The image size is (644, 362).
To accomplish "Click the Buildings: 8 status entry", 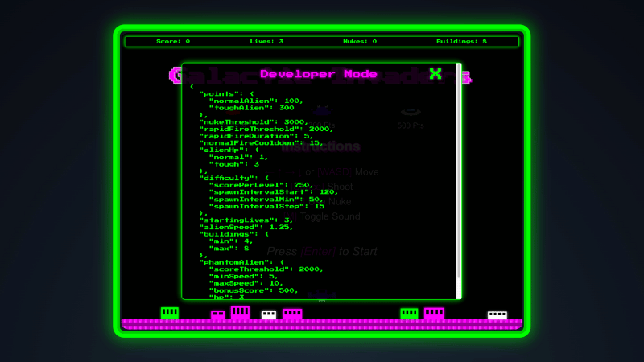I will 461,42.
